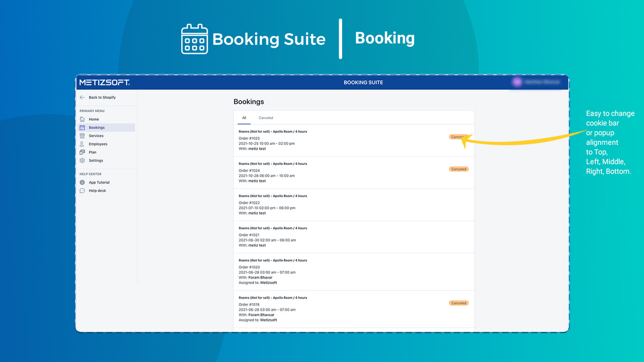Viewport: 644px width, 362px height.
Task: Select the All bookings tab
Action: click(244, 118)
